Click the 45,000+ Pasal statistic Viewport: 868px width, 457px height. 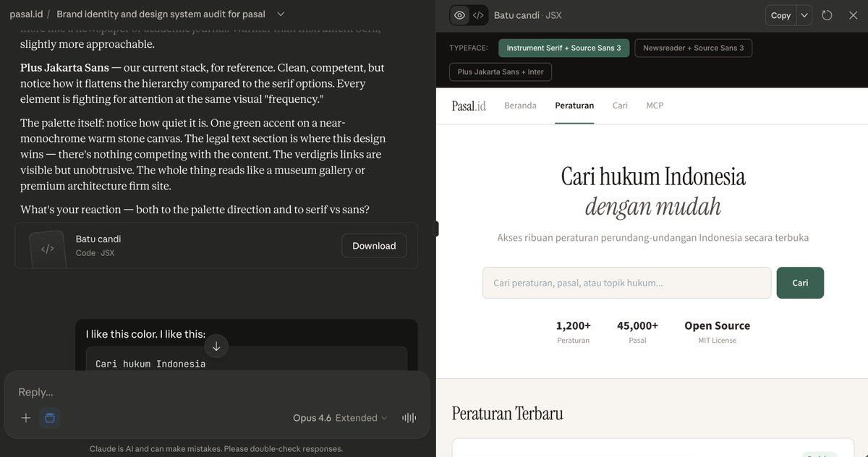tap(637, 332)
